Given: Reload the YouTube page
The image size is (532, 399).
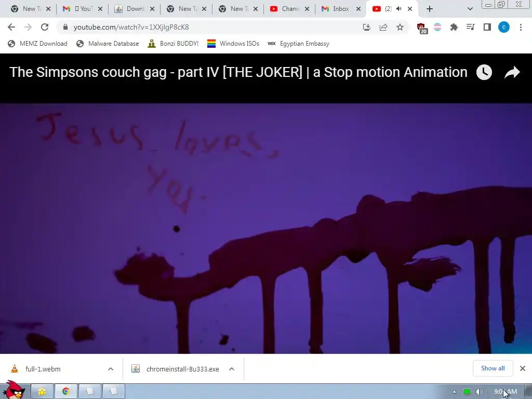Looking at the screenshot, I should coord(45,27).
